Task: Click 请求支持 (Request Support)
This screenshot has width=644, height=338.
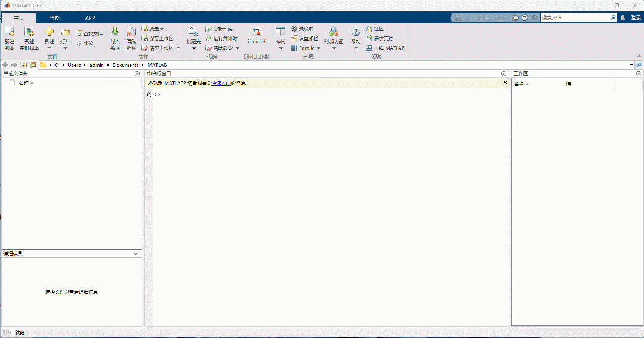Action: 380,39
